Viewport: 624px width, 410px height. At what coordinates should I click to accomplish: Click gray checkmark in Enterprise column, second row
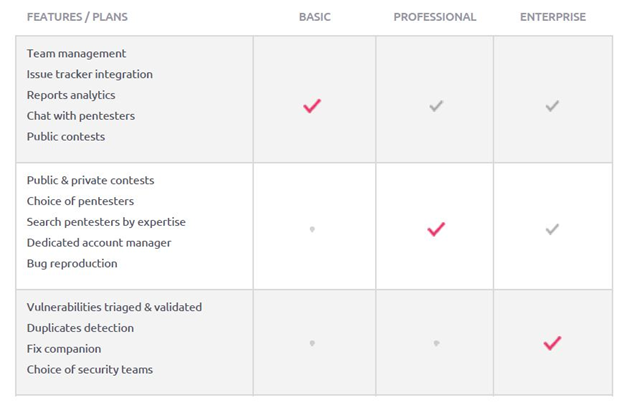tap(552, 229)
